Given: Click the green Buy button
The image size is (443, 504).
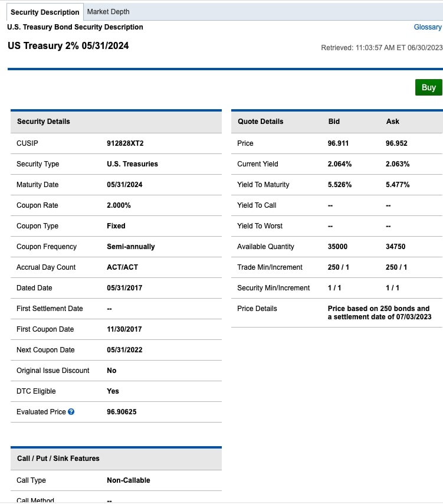Looking at the screenshot, I should [428, 87].
